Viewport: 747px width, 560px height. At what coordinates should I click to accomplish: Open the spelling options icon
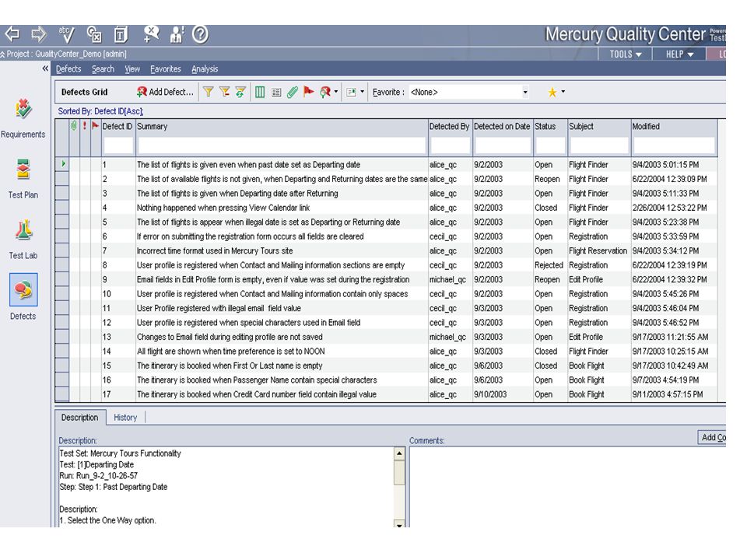[x=94, y=34]
